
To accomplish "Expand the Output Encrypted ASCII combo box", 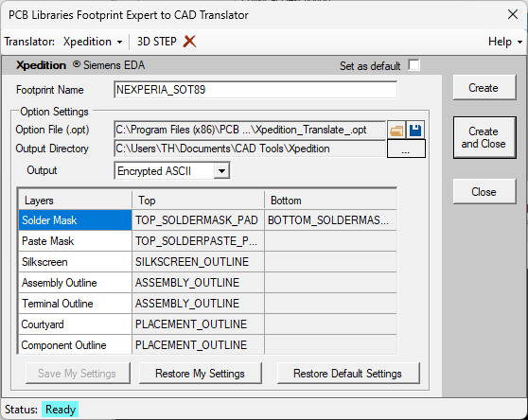I will [x=221, y=171].
